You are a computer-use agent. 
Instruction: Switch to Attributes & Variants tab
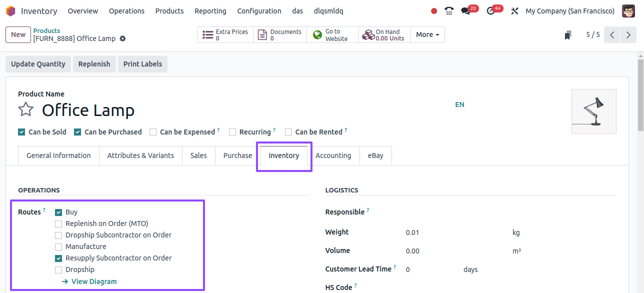pyautogui.click(x=140, y=155)
